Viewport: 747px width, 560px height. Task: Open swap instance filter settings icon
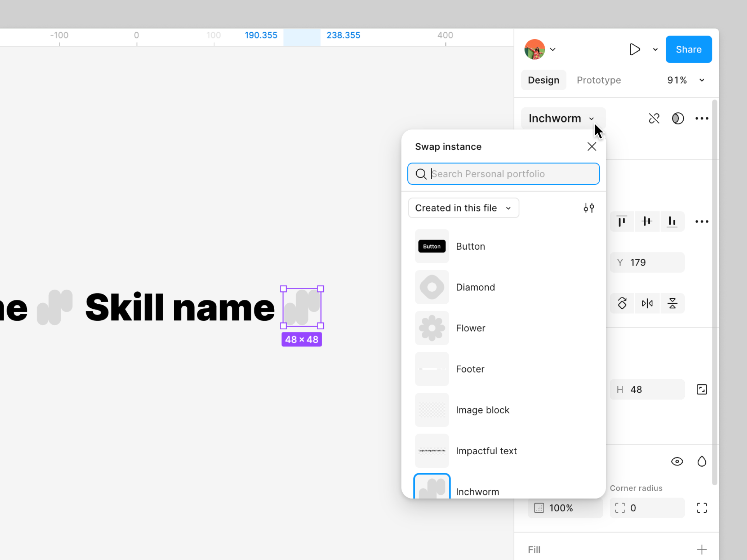point(589,208)
